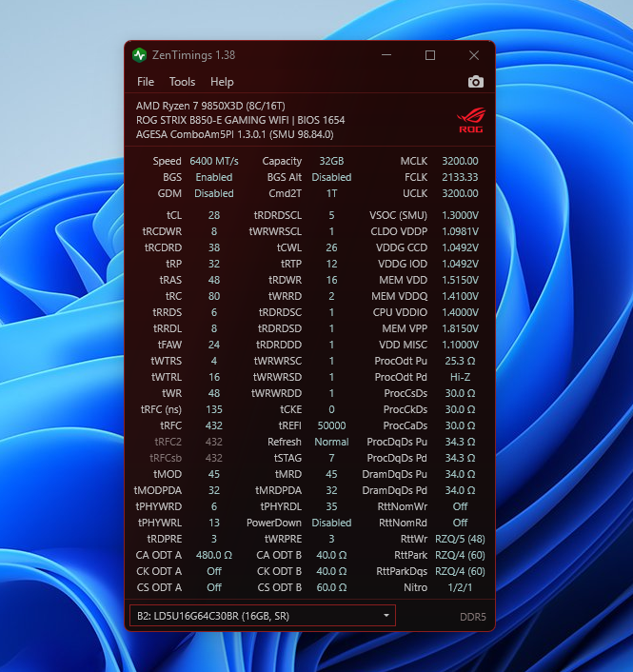Click the ROG logo
Image resolution: width=633 pixels, height=672 pixels.
pos(471,120)
